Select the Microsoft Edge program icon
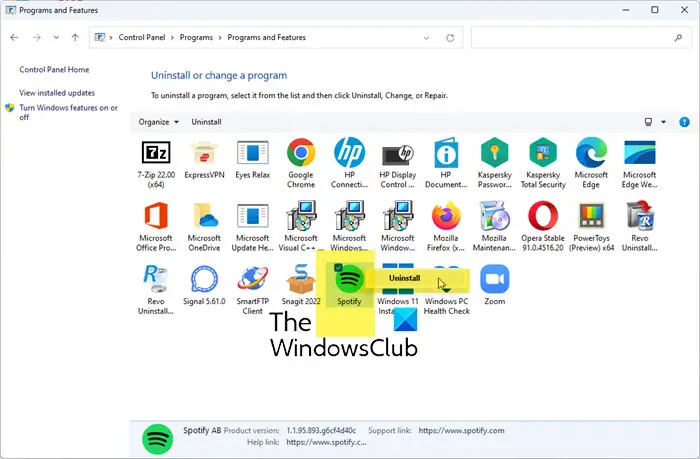 [591, 153]
